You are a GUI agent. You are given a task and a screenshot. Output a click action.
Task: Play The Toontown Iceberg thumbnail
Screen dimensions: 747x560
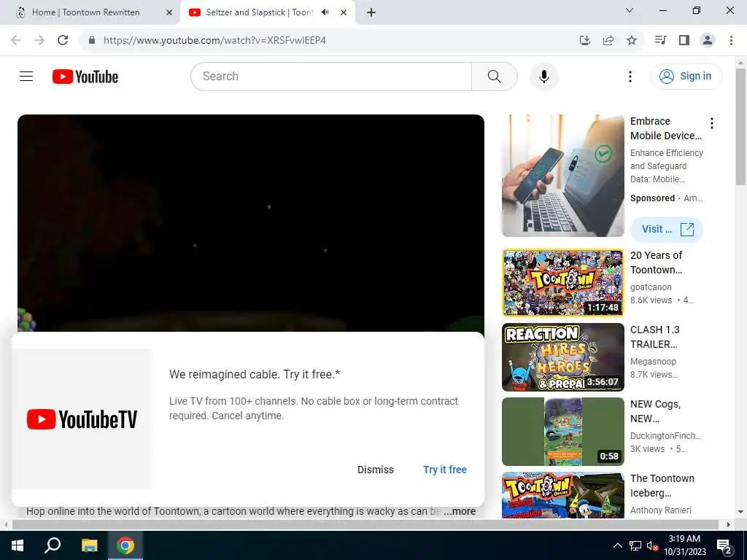562,495
